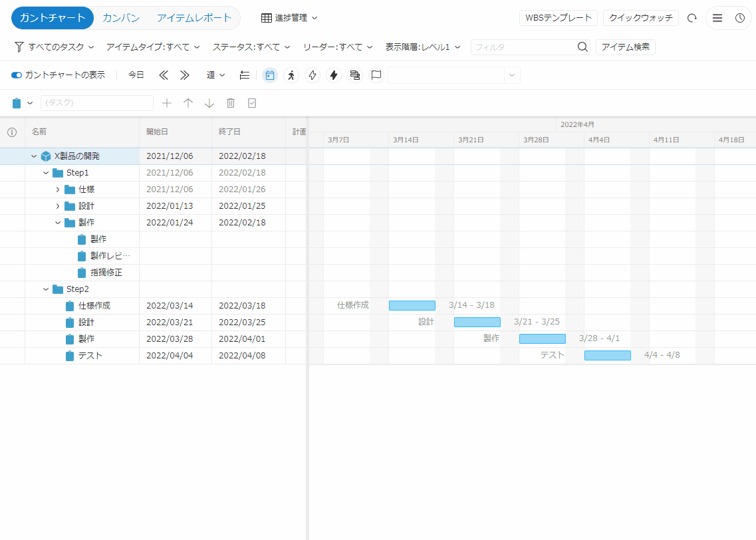This screenshot has width=756, height=540.
Task: Toggle the checkbox icon beside the trash can
Action: pyautogui.click(x=252, y=103)
